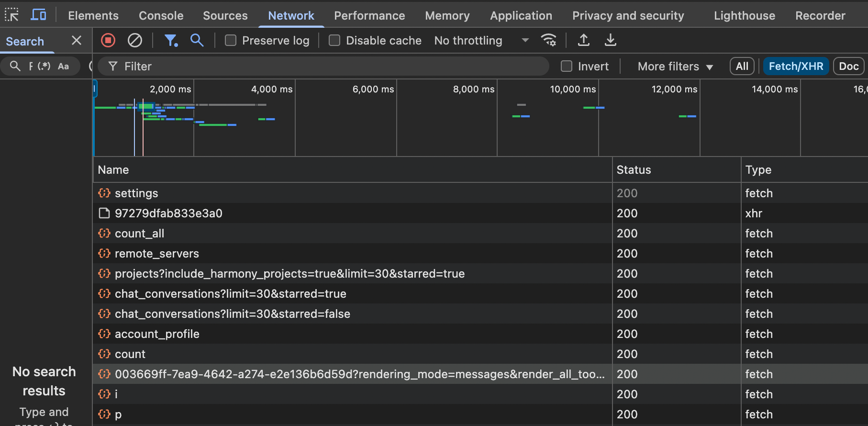Select the 97279dfab833e3a0 xhr request

point(480,213)
